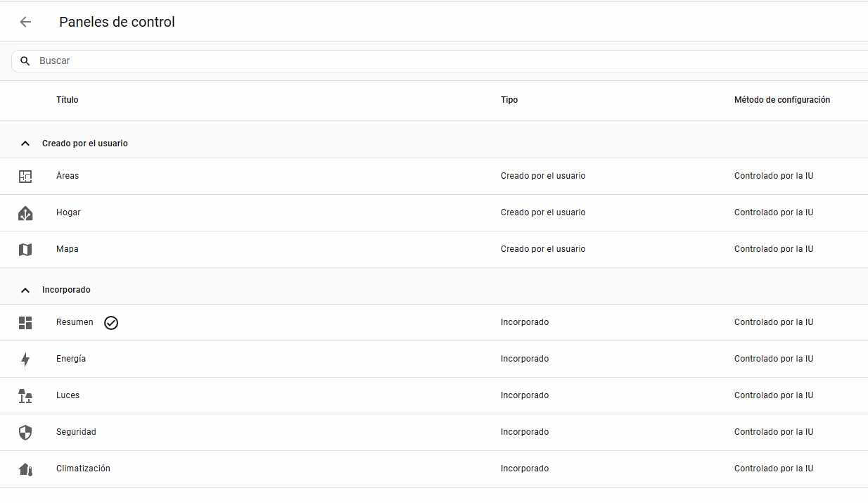This screenshot has height=503, width=868.
Task: Click the Áreas floor plan icon
Action: point(25,177)
